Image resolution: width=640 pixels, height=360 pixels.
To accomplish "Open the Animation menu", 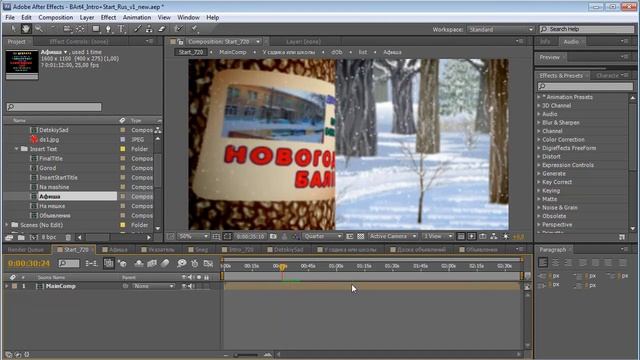I will pos(137,18).
